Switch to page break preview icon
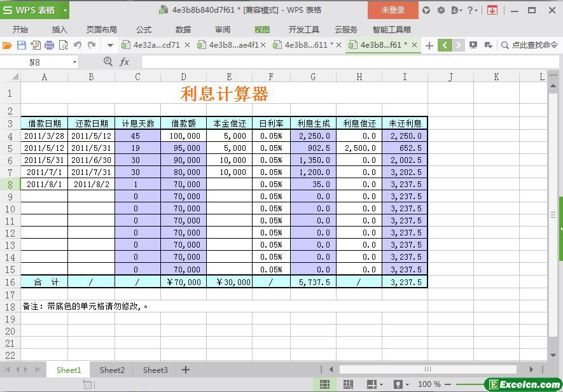 tap(347, 384)
